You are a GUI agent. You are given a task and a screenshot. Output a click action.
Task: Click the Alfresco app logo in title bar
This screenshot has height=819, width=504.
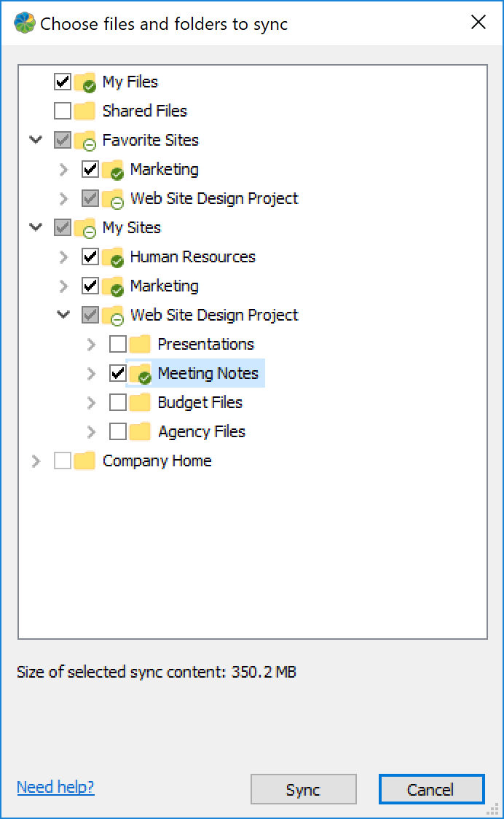tap(25, 23)
